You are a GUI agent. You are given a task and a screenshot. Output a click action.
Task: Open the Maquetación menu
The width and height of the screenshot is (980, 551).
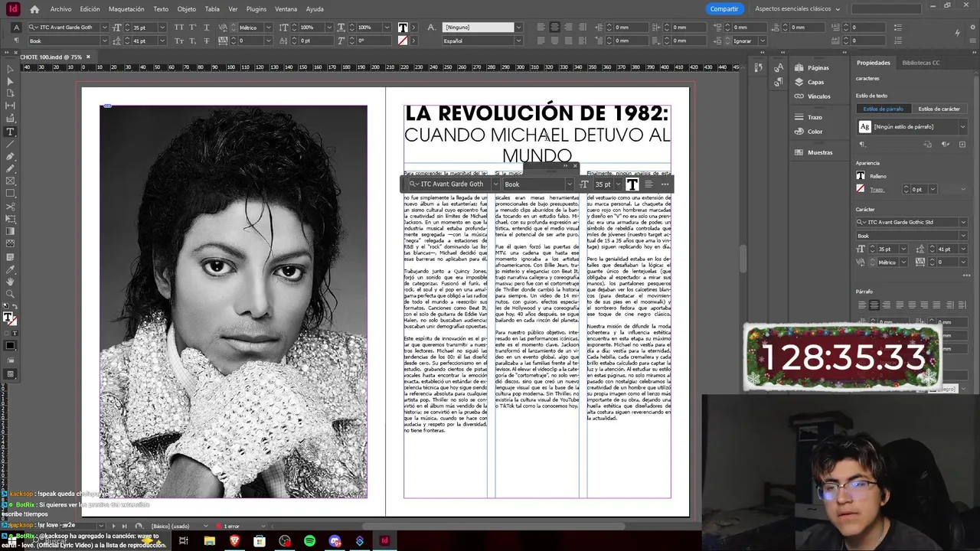click(126, 9)
